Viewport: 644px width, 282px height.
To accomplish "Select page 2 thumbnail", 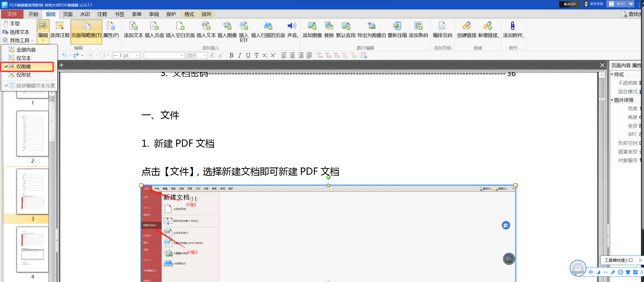I will [x=33, y=133].
